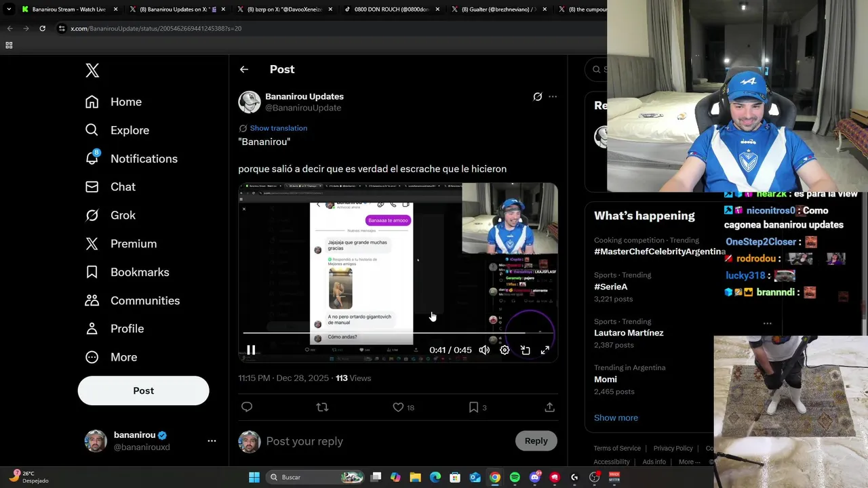Open More options in the sidebar
The width and height of the screenshot is (868, 488).
click(111, 357)
